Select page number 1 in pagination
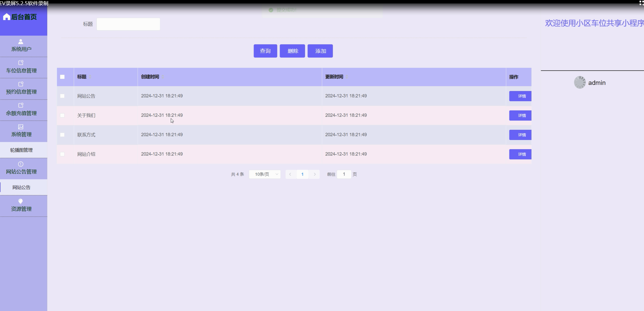Image resolution: width=644 pixels, height=311 pixels. pos(302,174)
